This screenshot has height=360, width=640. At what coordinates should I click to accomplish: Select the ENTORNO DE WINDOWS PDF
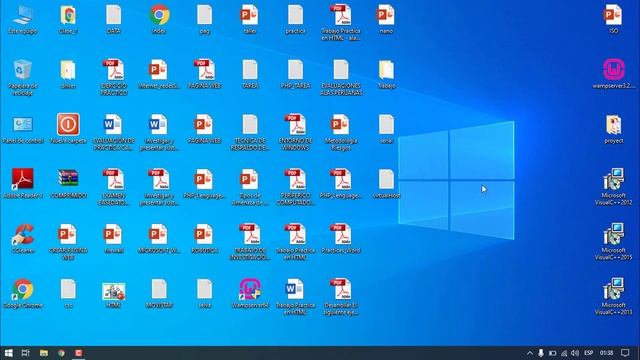click(x=295, y=133)
